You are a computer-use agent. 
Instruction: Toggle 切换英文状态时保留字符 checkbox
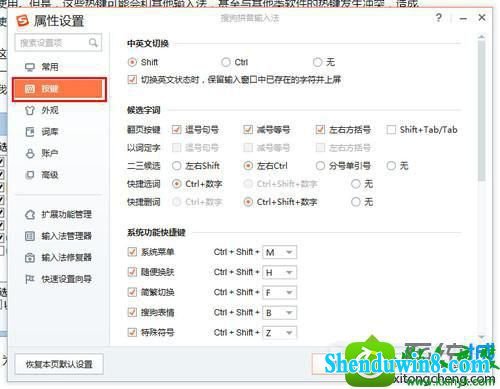pos(132,80)
